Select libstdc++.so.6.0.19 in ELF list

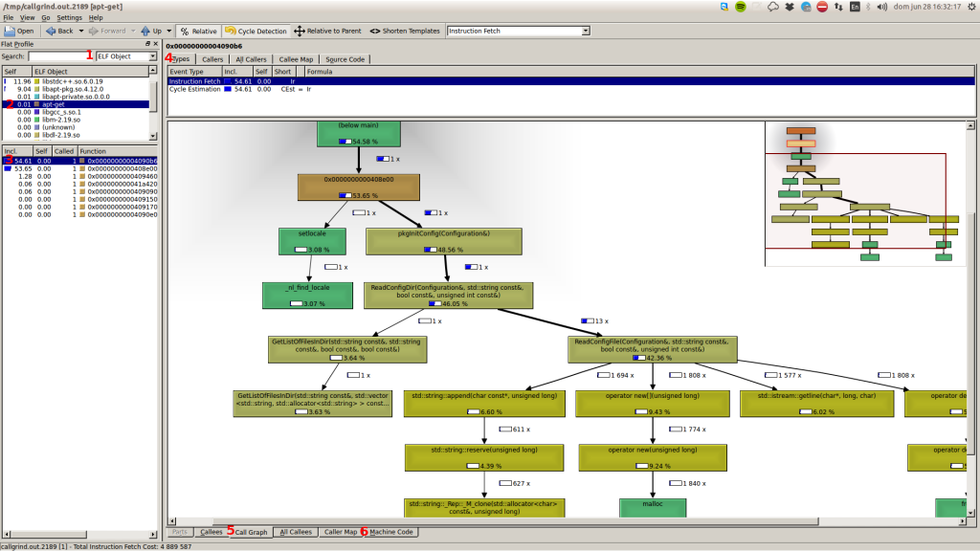76,81
